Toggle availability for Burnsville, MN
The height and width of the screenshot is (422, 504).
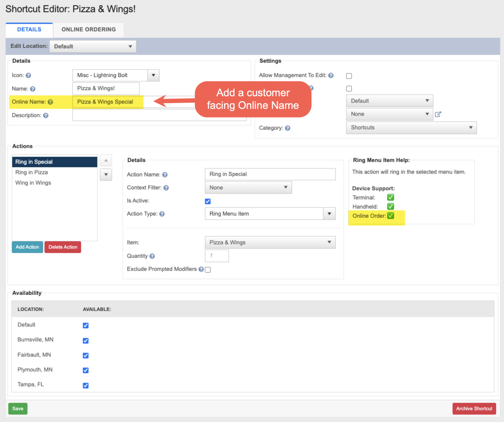pos(85,340)
